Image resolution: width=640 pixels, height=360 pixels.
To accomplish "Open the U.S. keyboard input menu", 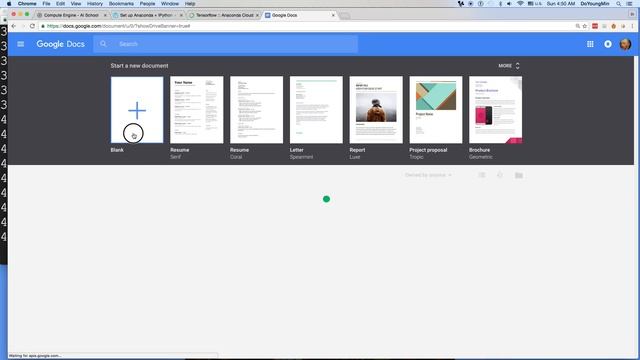I will coord(535,4).
